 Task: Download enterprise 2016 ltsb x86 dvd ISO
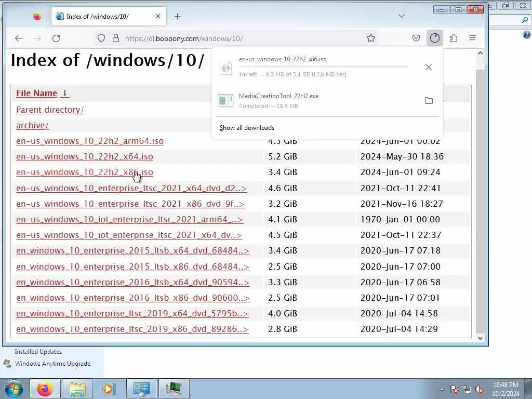point(132,298)
